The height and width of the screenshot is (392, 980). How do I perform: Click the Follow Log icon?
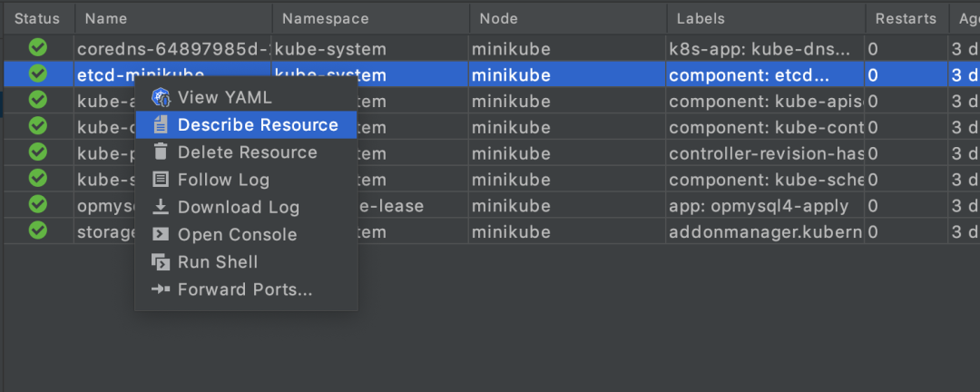click(161, 180)
